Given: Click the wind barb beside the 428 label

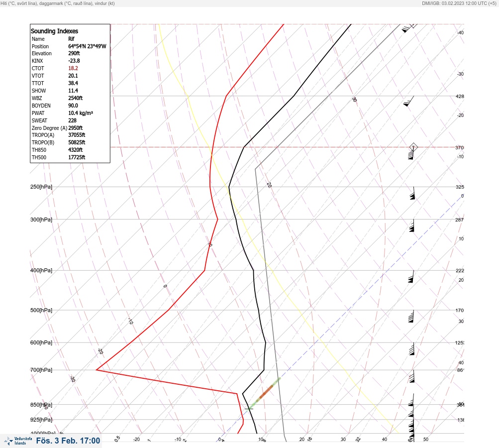Looking at the screenshot, I should [408, 101].
